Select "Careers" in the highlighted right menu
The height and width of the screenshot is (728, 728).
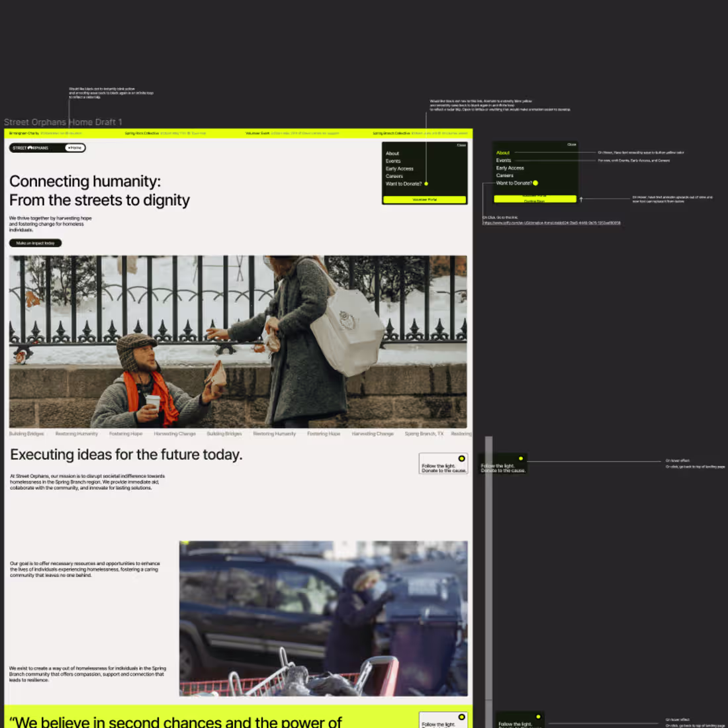pos(505,175)
